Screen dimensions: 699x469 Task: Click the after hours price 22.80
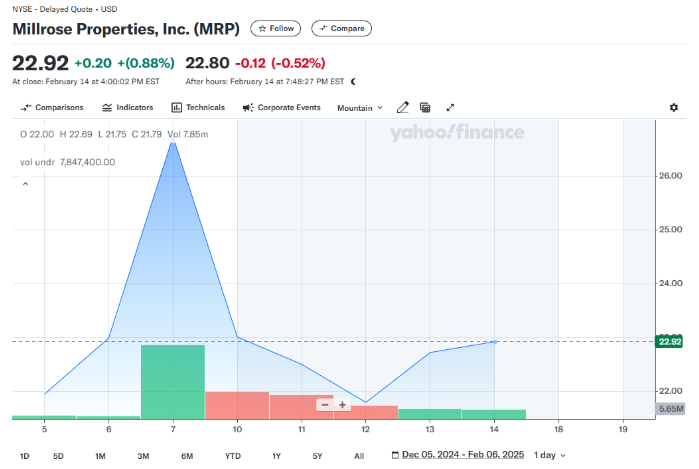(207, 63)
